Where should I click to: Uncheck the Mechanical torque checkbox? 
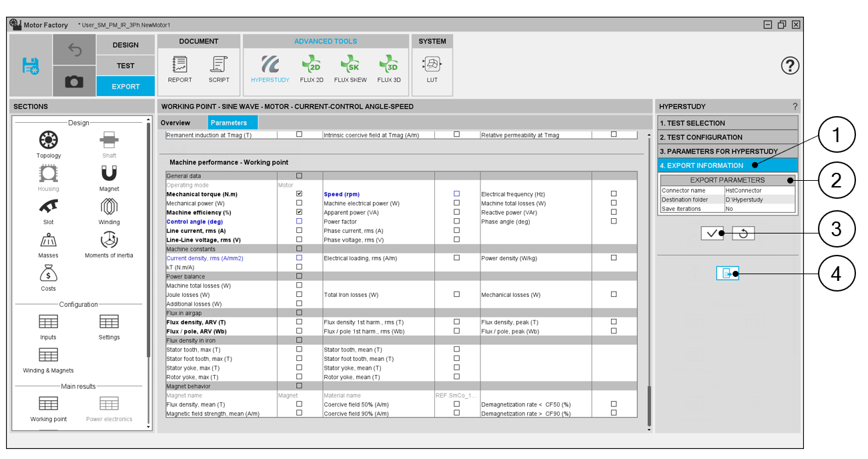pyautogui.click(x=299, y=194)
